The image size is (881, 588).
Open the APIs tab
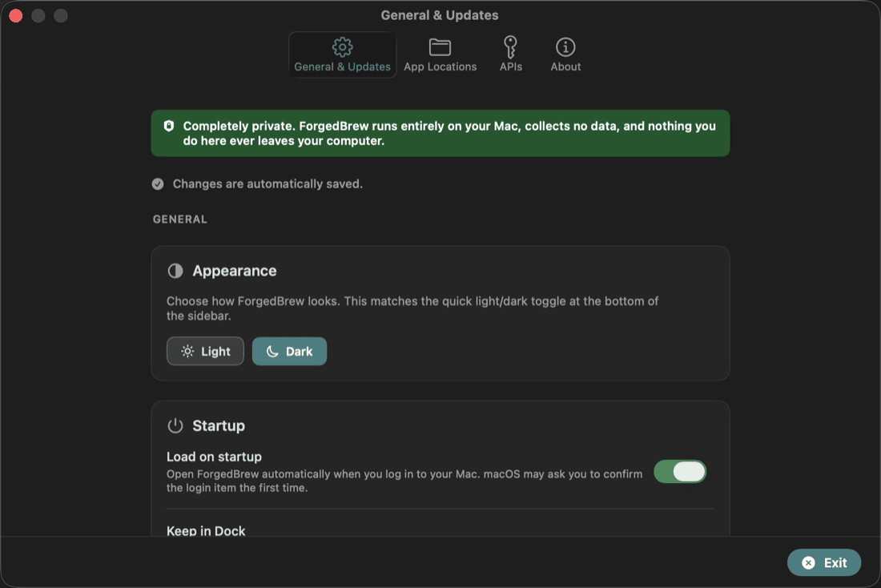tap(510, 55)
